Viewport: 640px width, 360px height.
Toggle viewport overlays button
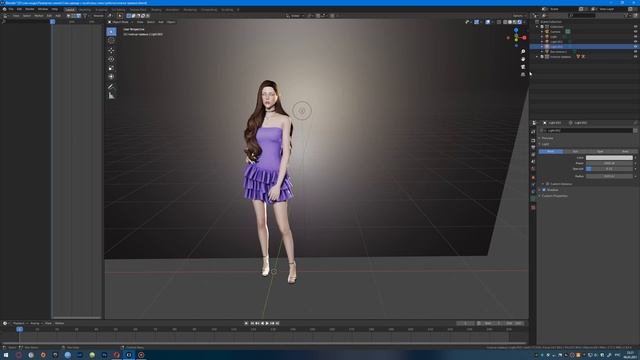pos(488,22)
